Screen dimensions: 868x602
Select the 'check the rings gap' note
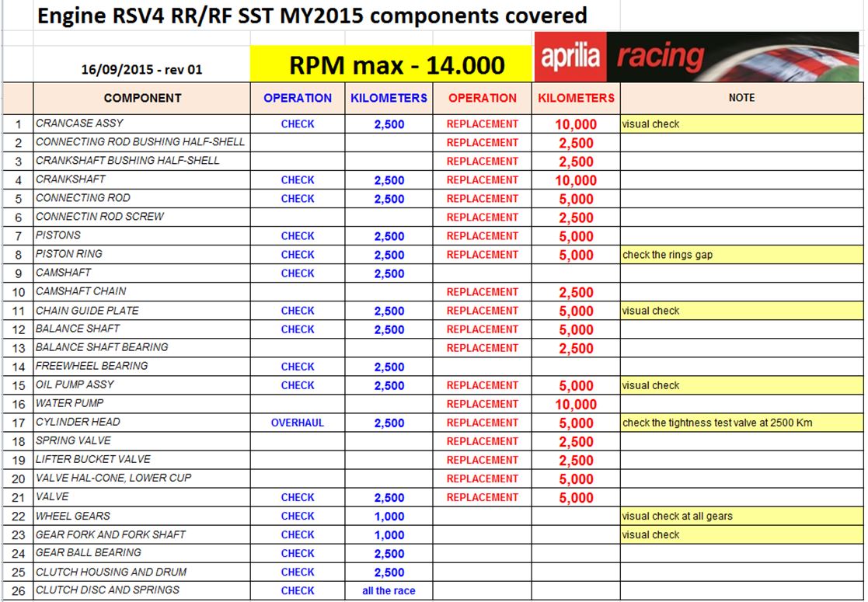click(741, 255)
